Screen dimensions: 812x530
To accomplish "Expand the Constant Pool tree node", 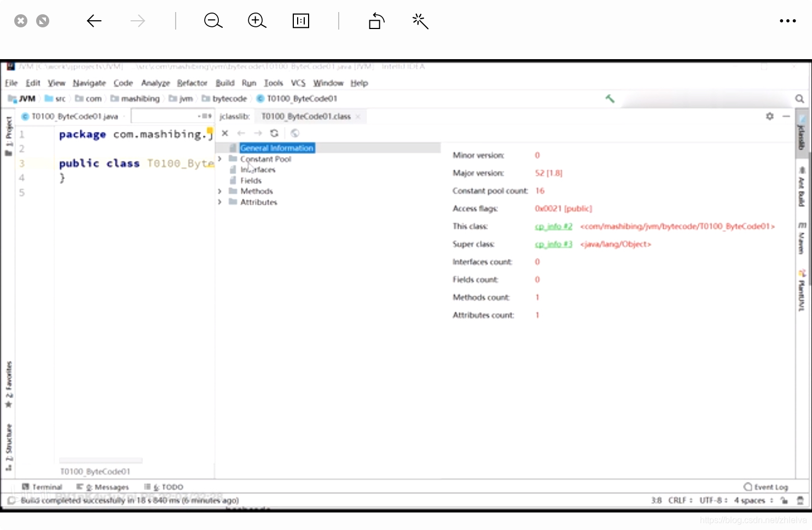I will [220, 159].
